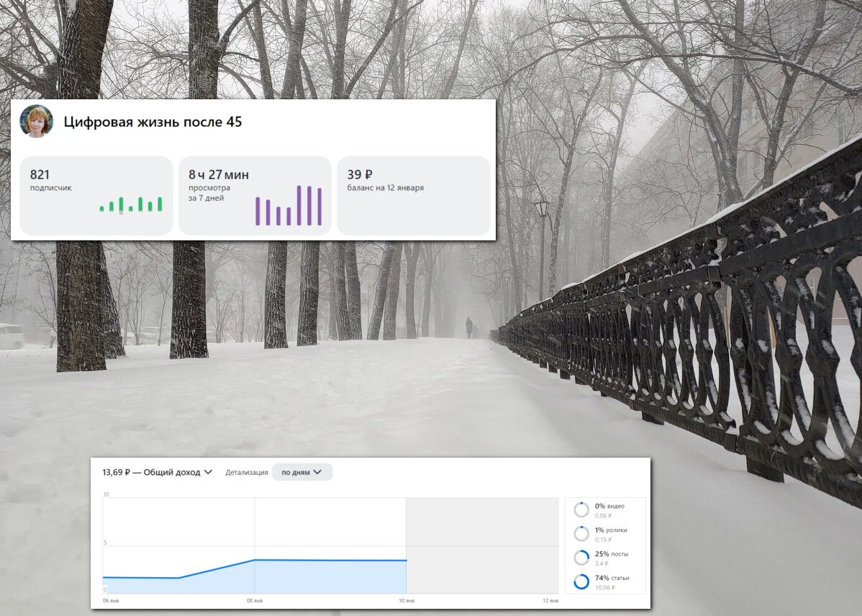
Task: Click the green subscribers bar chart
Action: (x=131, y=204)
